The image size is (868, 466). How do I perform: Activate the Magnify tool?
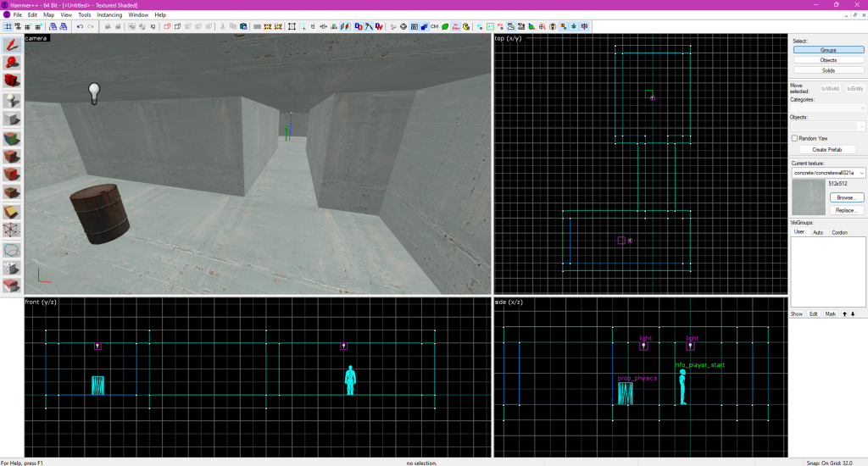12,62
